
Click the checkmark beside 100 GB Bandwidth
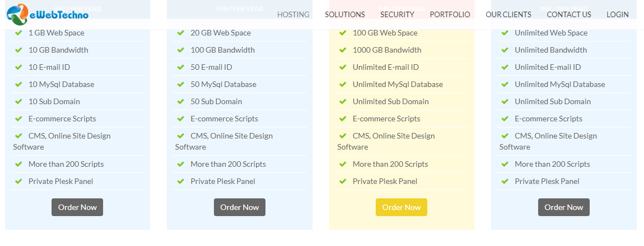(181, 50)
